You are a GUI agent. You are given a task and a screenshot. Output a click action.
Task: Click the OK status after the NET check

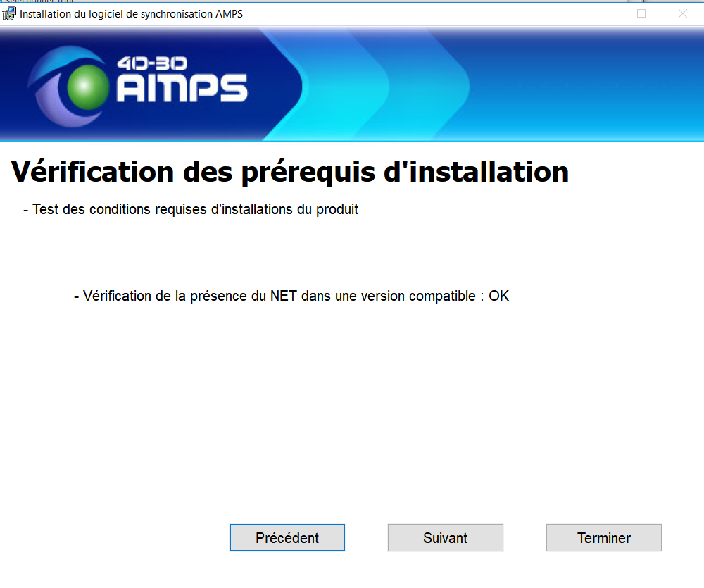pos(498,296)
